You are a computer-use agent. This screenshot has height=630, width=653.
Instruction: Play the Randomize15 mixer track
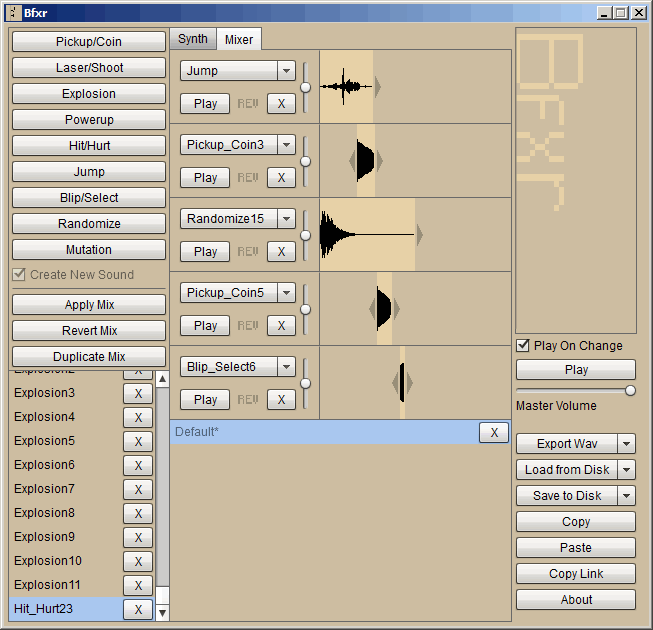click(205, 252)
